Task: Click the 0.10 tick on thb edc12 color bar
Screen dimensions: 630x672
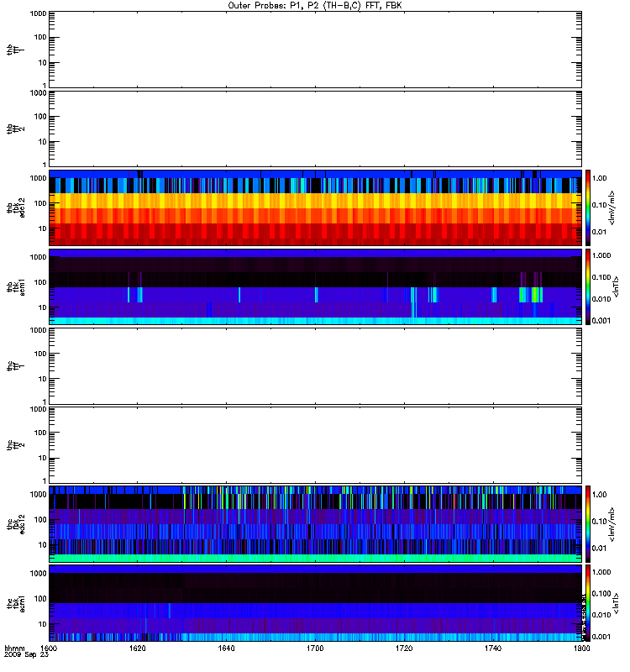Action: point(599,205)
